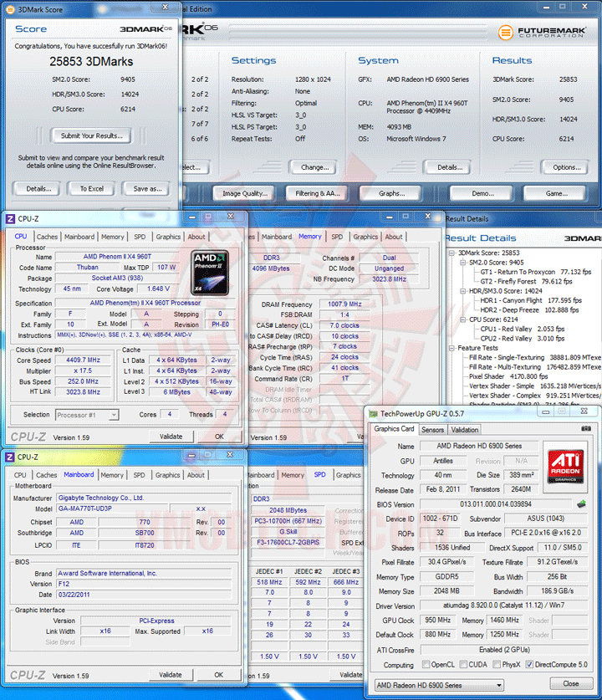
Task: Collapse the CPU Score: 6214 tree node
Action: click(x=462, y=319)
